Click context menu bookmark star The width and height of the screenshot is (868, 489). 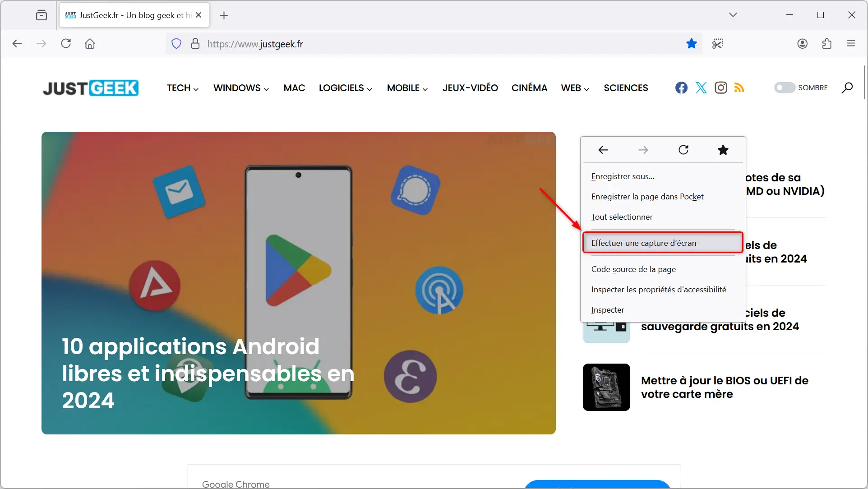tap(723, 150)
